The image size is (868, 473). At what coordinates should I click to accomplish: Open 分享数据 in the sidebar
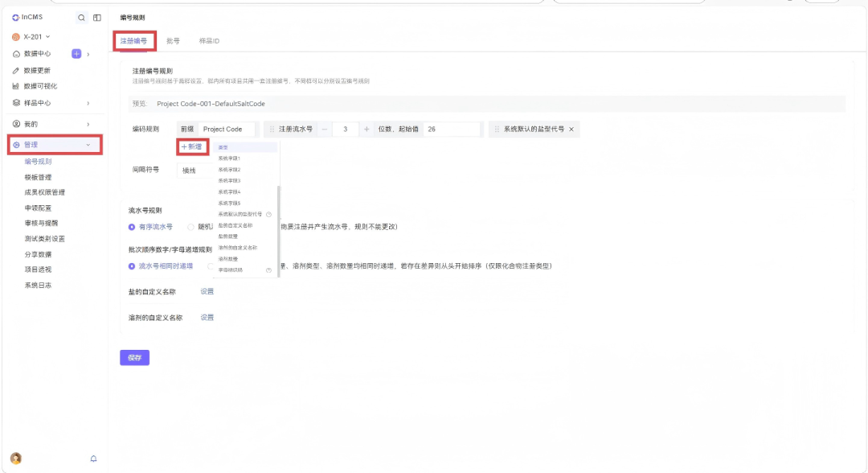click(x=39, y=254)
